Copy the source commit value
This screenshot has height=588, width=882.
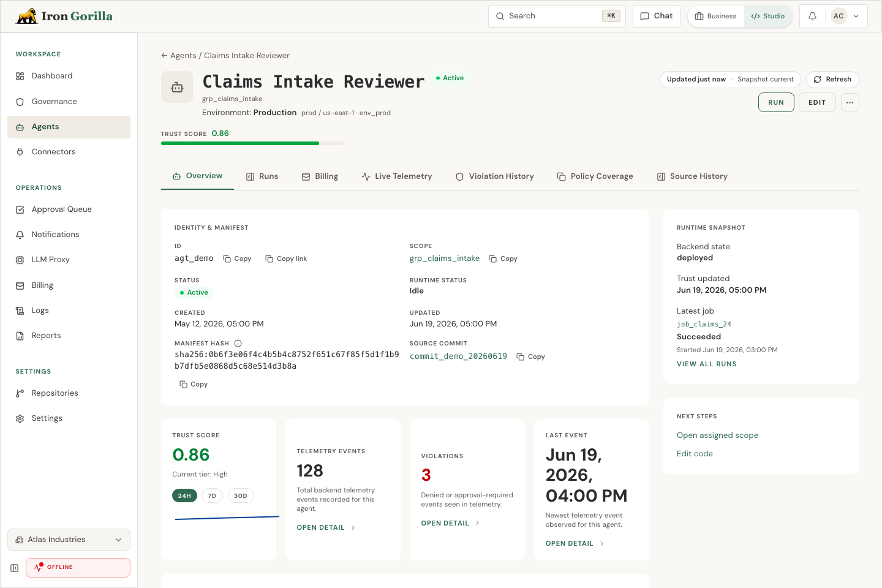pos(530,356)
